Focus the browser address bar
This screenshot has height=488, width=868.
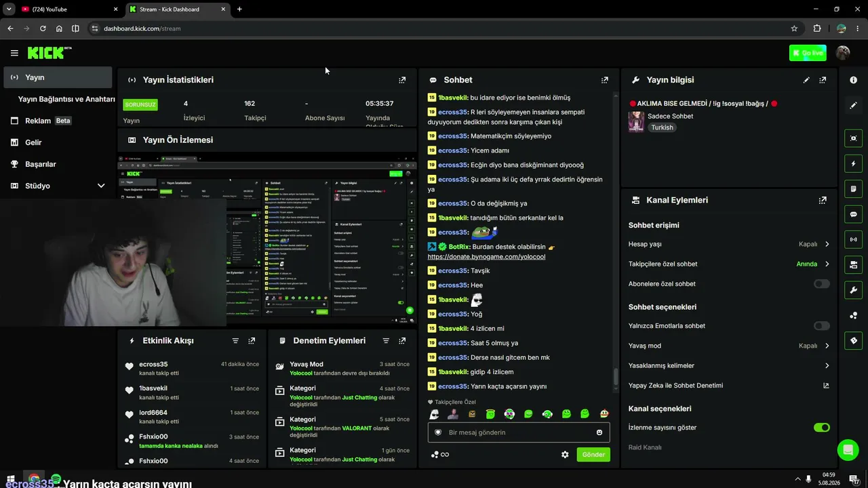tap(441, 28)
